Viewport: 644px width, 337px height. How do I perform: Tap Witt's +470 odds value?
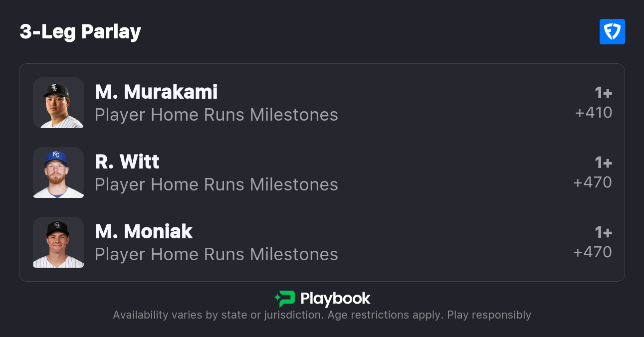pyautogui.click(x=593, y=182)
